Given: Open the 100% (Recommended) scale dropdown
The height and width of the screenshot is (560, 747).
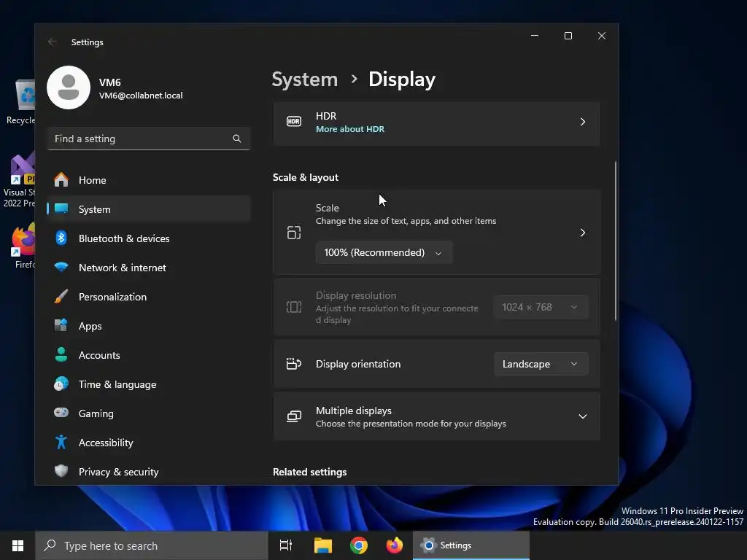Looking at the screenshot, I should (384, 252).
